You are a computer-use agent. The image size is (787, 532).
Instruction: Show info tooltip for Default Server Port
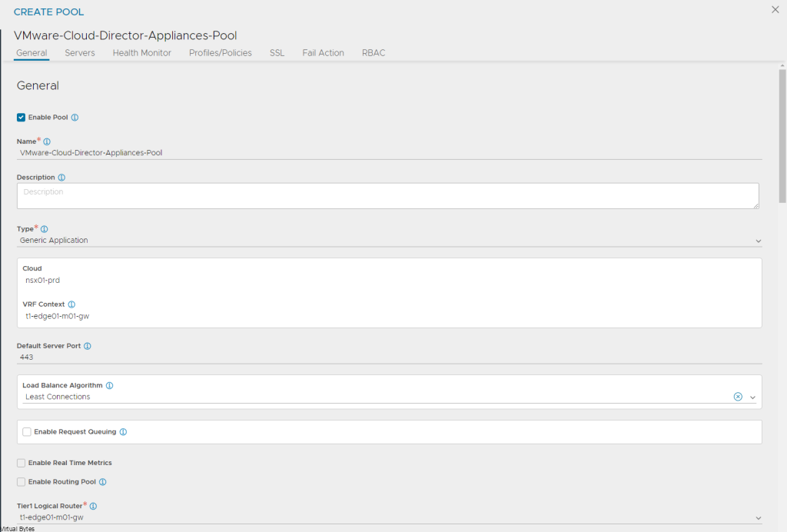(88, 346)
